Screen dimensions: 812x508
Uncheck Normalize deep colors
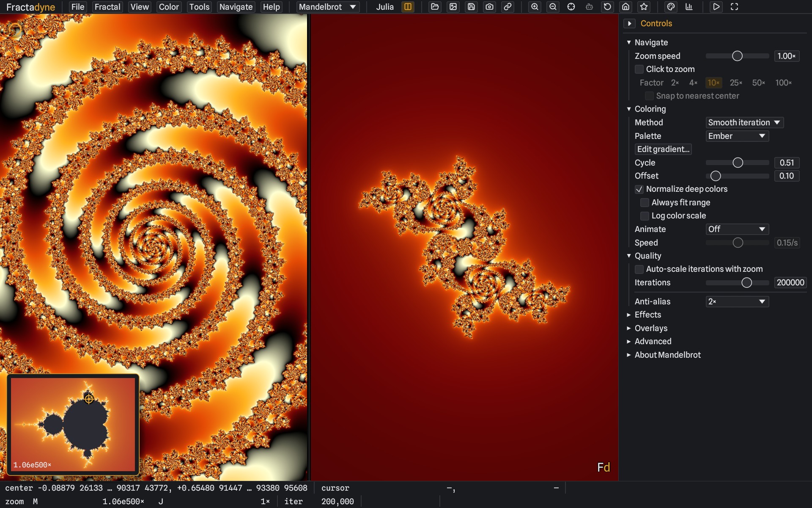[x=639, y=189]
